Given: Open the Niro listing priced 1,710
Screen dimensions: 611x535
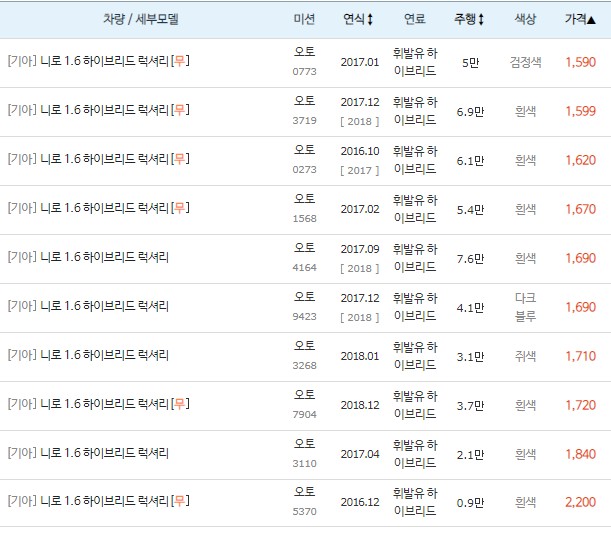Looking at the screenshot, I should coord(88,355).
